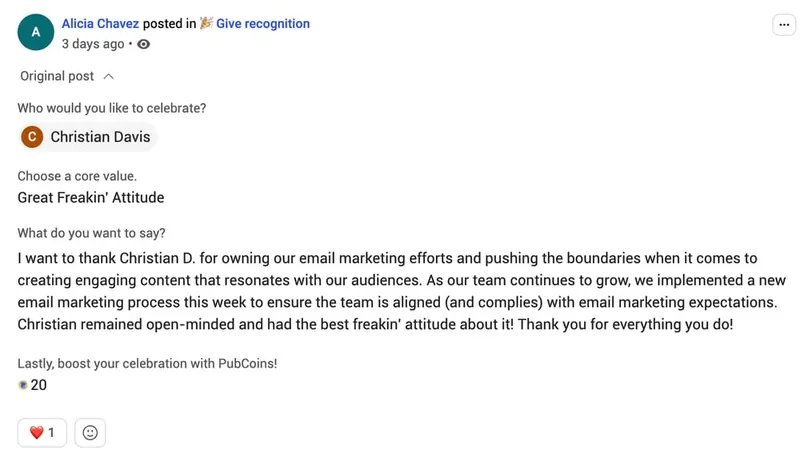Click the PubCoins coin icon
The image size is (800, 458).
(x=22, y=385)
